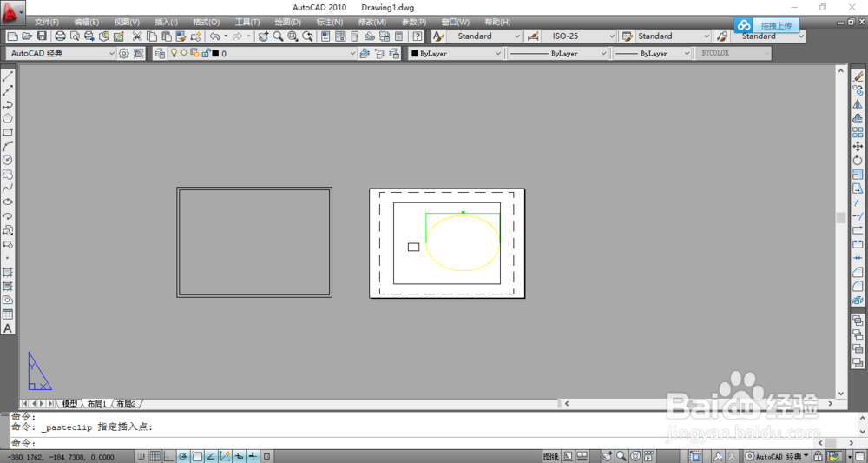Open the 视图(V) menu
Image resolution: width=868 pixels, height=463 pixels.
127,23
